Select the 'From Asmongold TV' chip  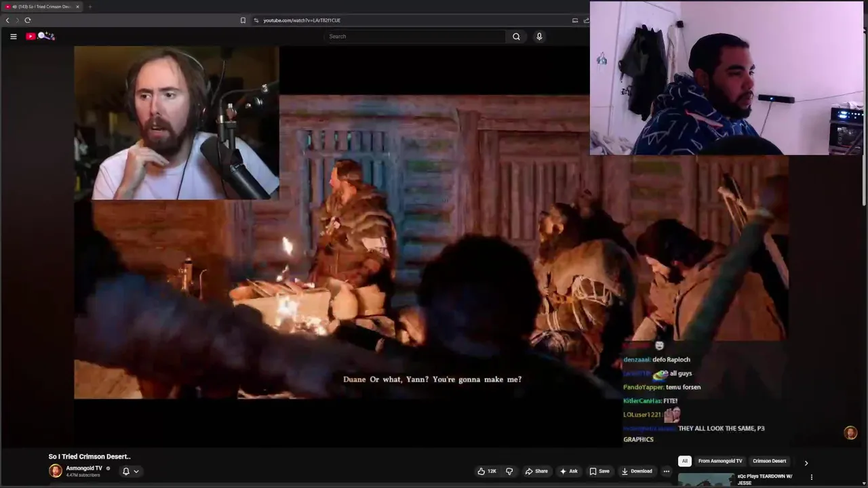point(720,461)
